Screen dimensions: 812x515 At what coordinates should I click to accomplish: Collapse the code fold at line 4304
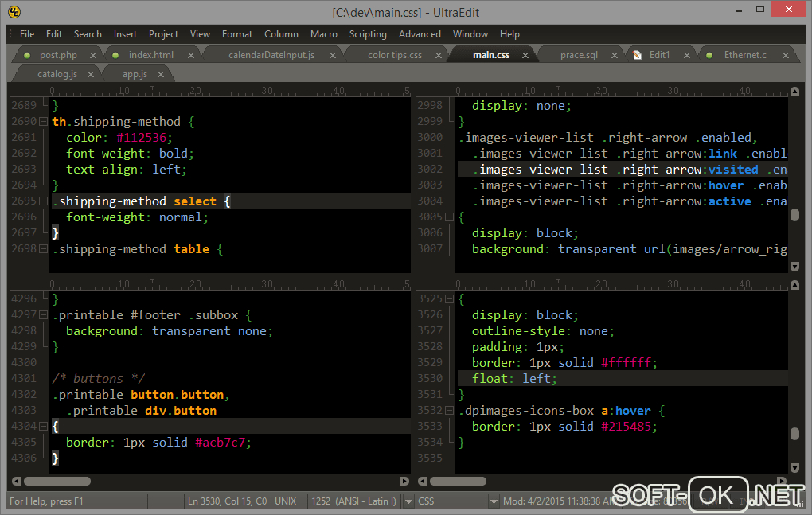point(43,426)
